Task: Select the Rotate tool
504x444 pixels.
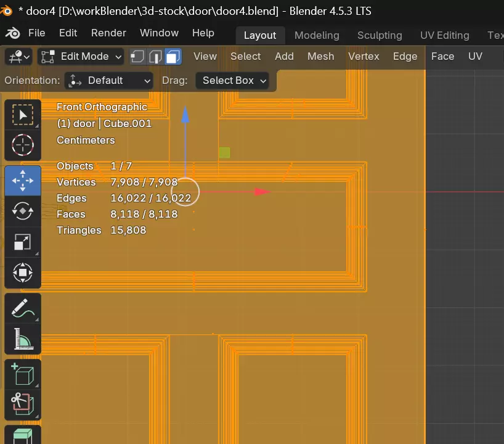Action: click(23, 211)
